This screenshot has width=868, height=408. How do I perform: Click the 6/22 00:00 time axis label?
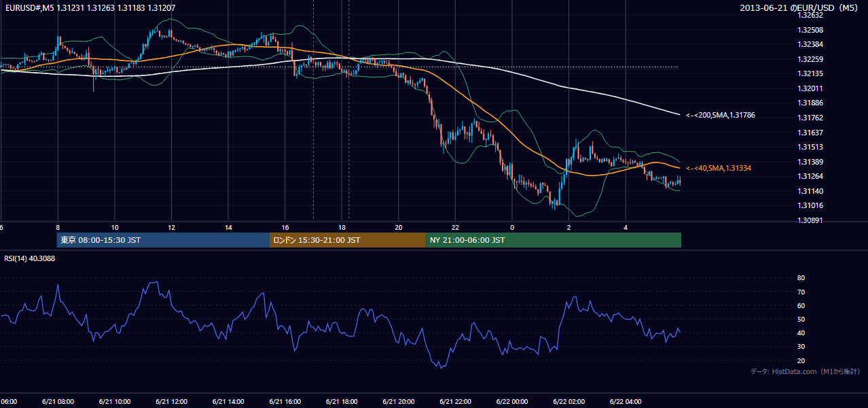(x=512, y=401)
